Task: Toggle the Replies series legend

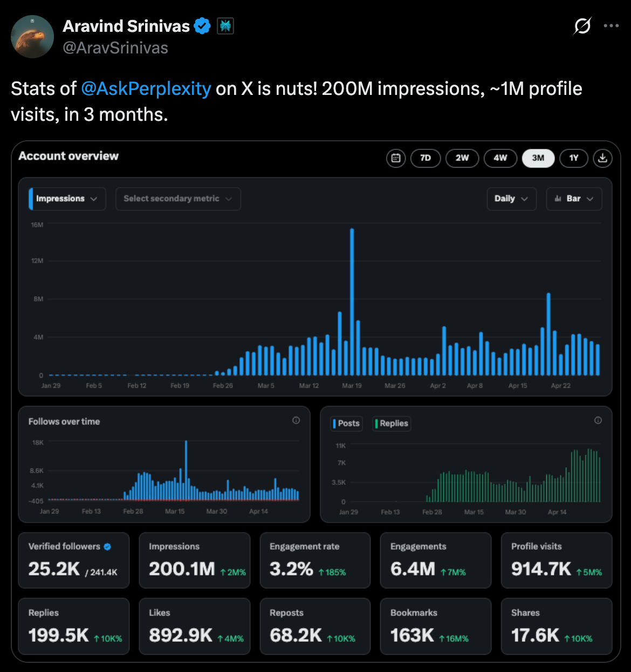Action: point(392,423)
